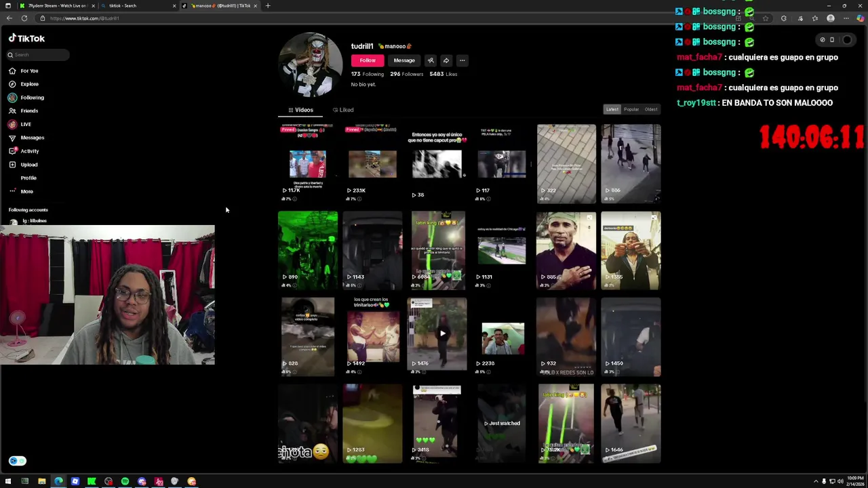Open the pinned video with 23.1K views
The image size is (868, 488).
[372, 163]
